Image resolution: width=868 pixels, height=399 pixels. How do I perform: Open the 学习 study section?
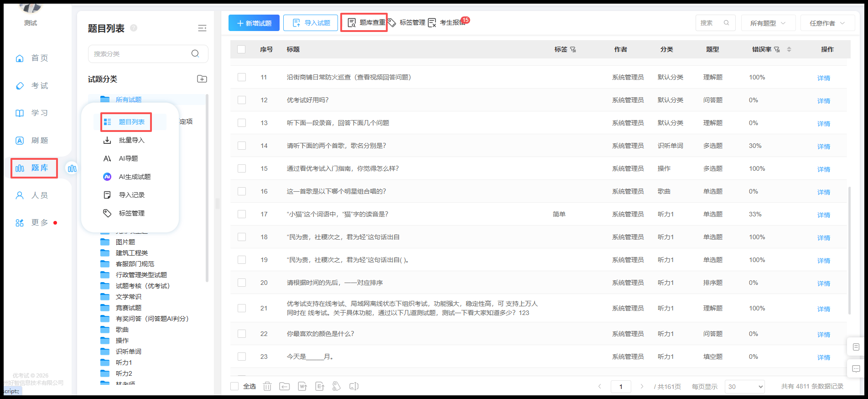(32, 113)
